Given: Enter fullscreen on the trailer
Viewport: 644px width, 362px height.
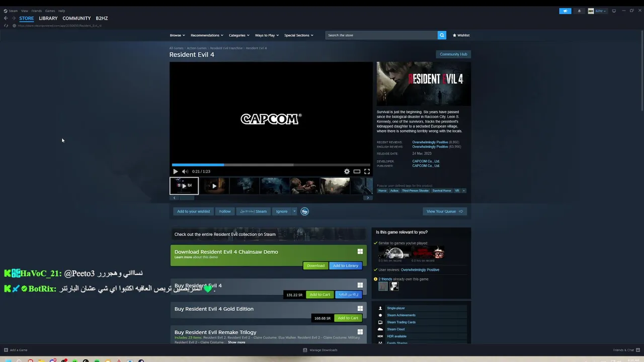Looking at the screenshot, I should point(367,171).
